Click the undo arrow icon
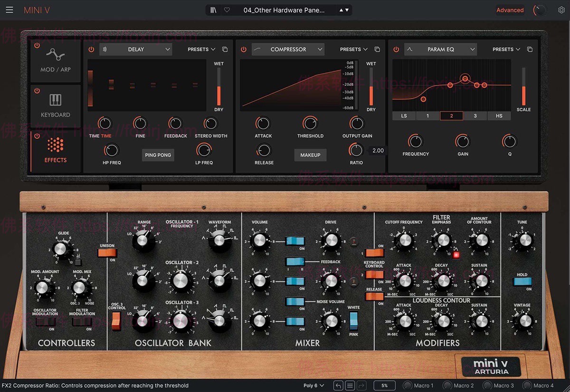 coord(338,385)
